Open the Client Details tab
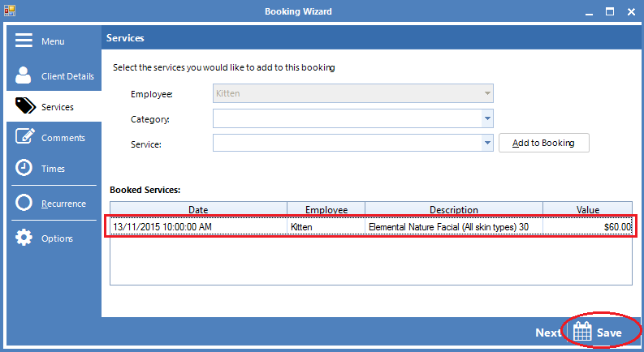 [x=67, y=76]
